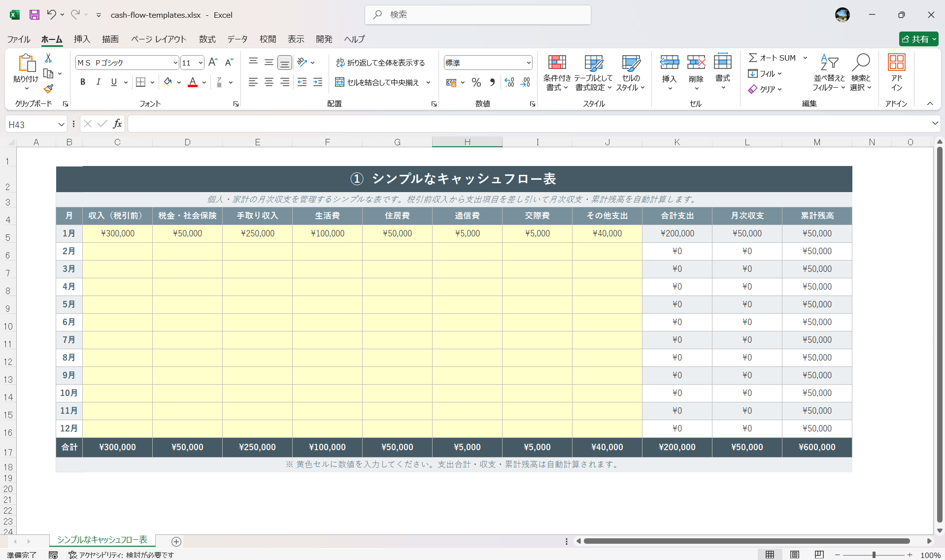Switch to the ページ レイアウト tab
The image size is (945, 560).
[x=159, y=39]
